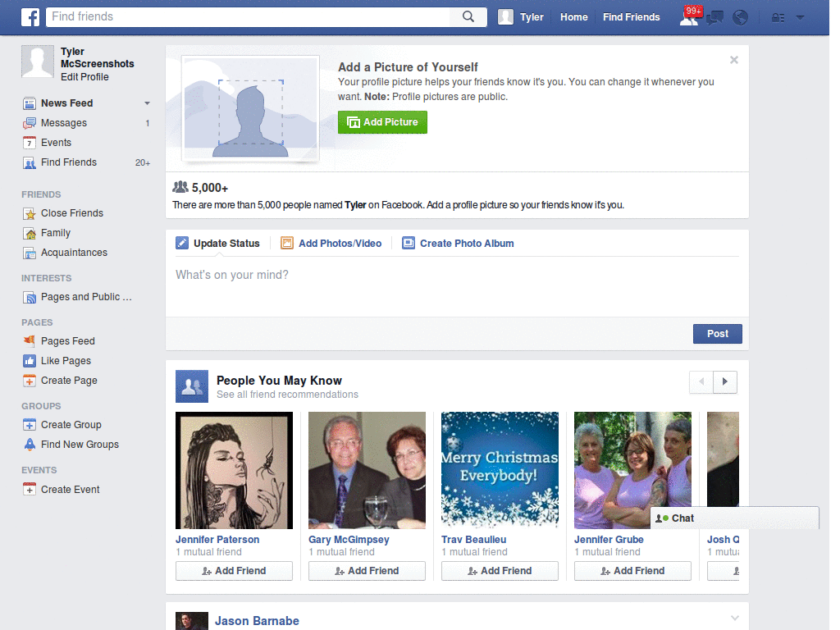This screenshot has width=840, height=630.
Task: Open Tyler McScreenshots name in sidebar
Action: (97, 58)
